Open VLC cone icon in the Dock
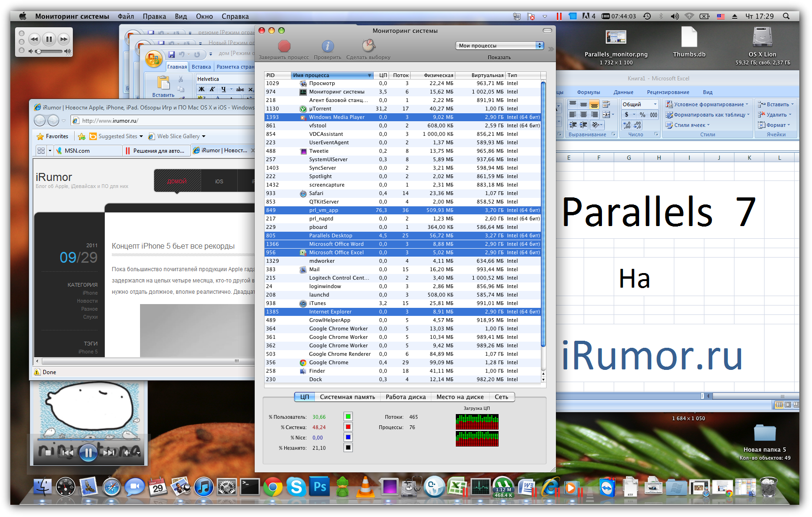The height and width of the screenshot is (517, 812). pyautogui.click(x=365, y=487)
